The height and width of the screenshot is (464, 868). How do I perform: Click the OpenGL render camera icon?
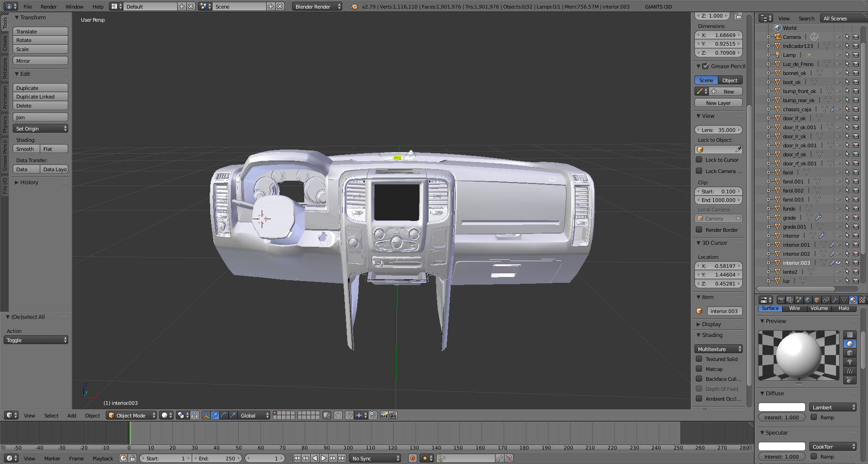384,415
